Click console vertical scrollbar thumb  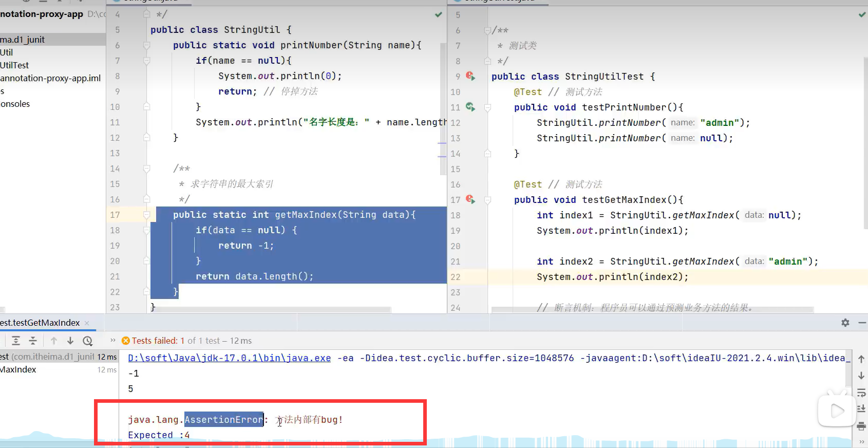coord(848,369)
